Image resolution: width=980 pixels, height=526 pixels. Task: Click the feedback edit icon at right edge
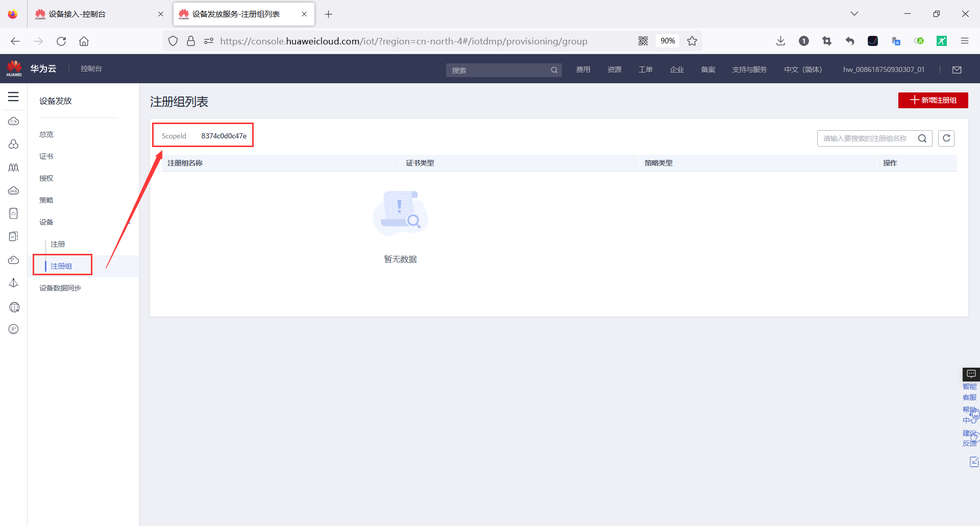[974, 462]
